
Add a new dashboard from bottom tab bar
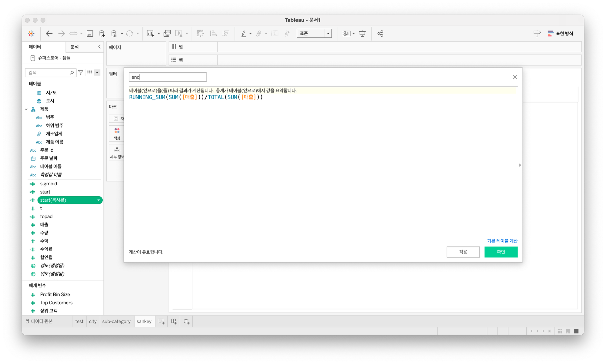(174, 322)
